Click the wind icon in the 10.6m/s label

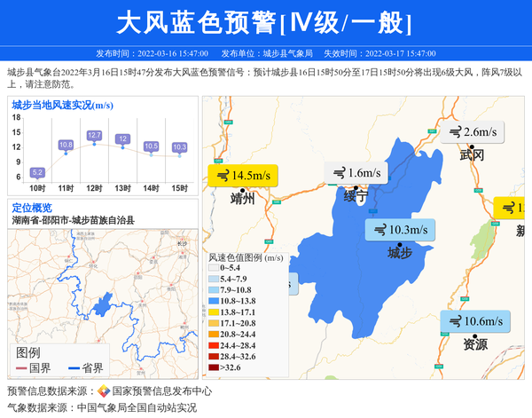(x=454, y=320)
